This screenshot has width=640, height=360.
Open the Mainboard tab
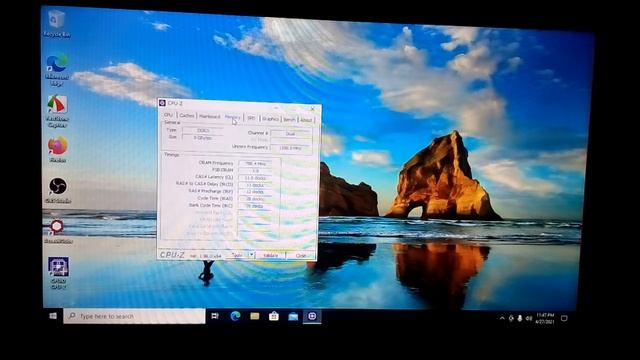(x=209, y=117)
